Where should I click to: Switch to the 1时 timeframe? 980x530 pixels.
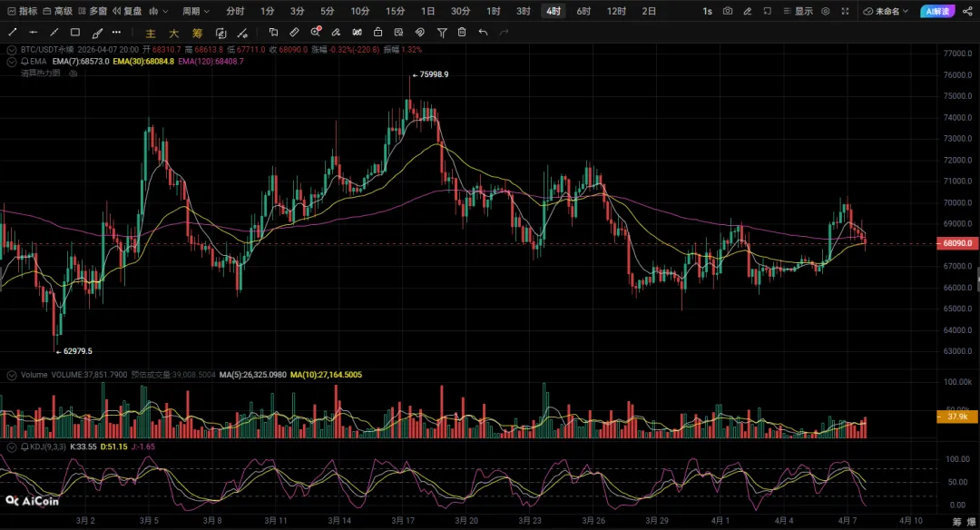pyautogui.click(x=493, y=11)
